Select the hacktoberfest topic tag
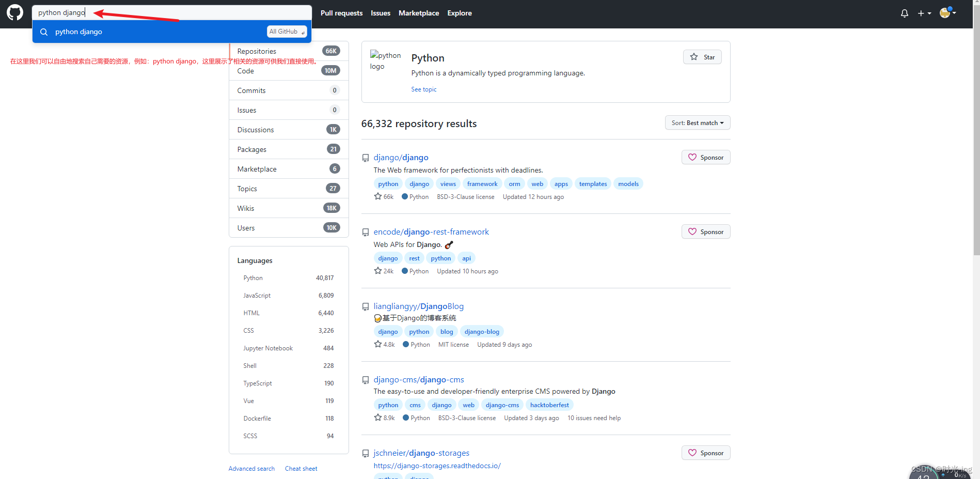The width and height of the screenshot is (980, 479). tap(549, 405)
